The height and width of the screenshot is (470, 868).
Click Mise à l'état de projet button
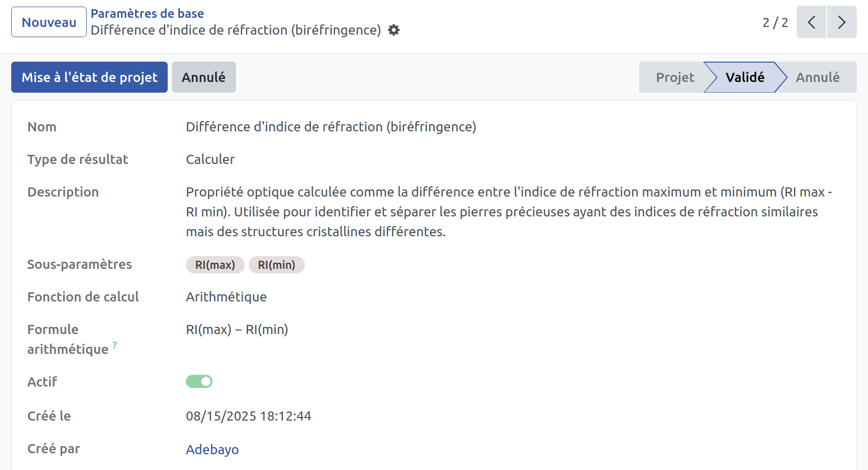pyautogui.click(x=89, y=77)
